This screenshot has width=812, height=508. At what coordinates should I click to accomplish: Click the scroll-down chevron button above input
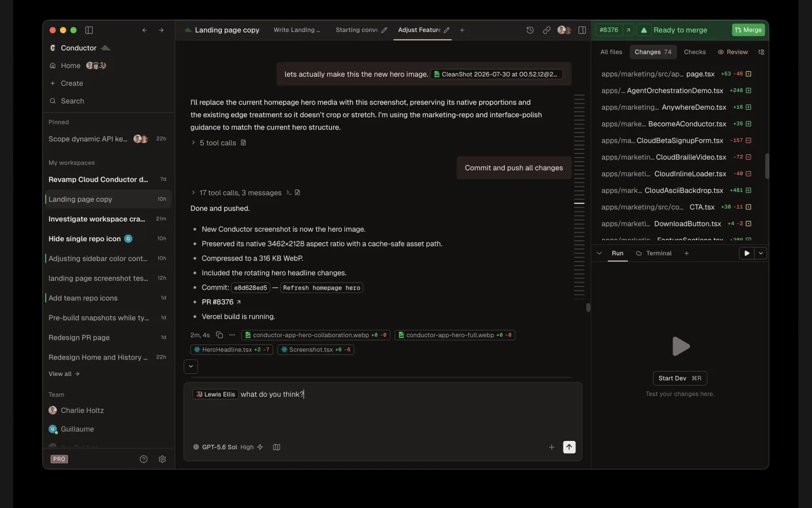pos(191,366)
